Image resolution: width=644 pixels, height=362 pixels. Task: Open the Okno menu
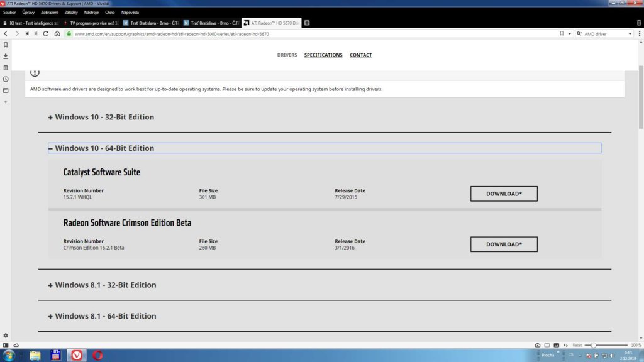109,13
